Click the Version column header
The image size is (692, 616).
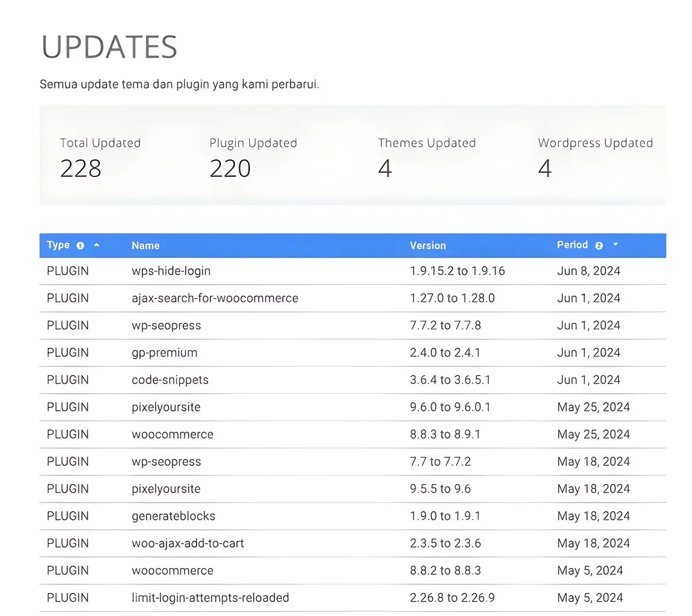point(428,245)
